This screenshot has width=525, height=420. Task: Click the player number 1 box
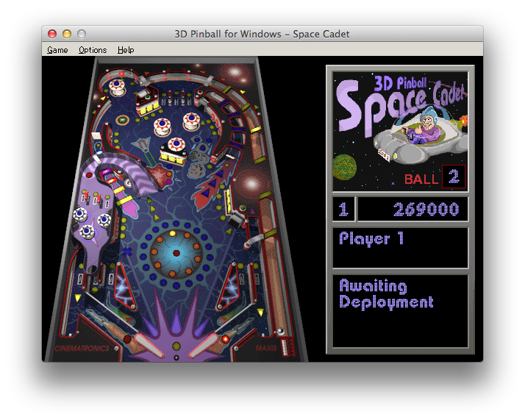click(x=343, y=210)
